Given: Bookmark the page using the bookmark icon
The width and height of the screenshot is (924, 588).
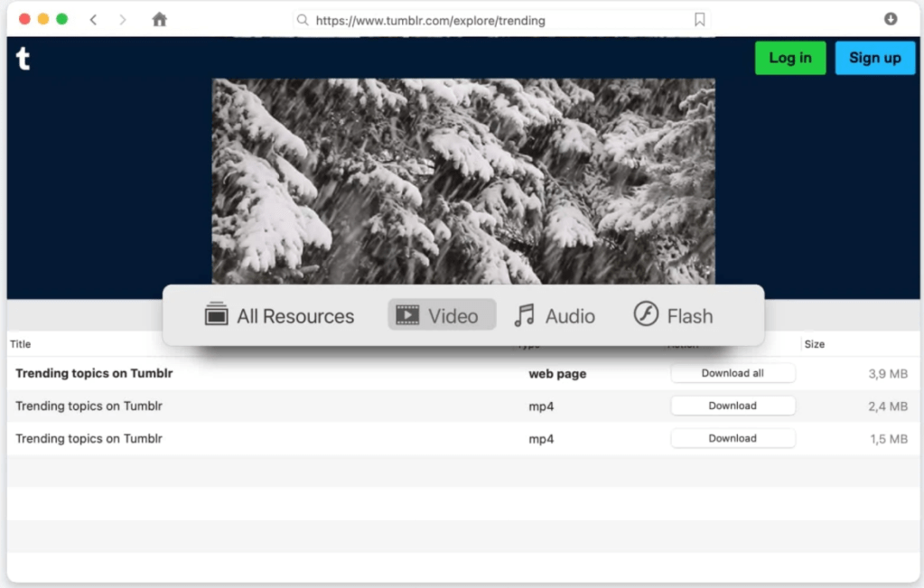Looking at the screenshot, I should point(699,20).
